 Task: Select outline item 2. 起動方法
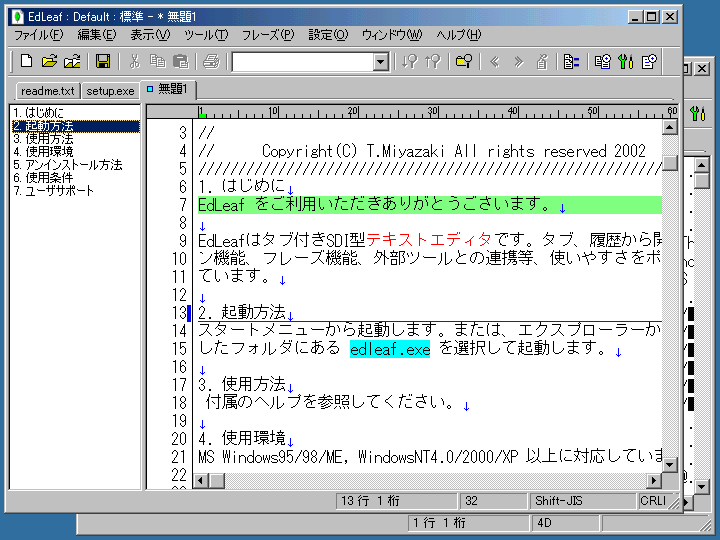tap(75, 126)
